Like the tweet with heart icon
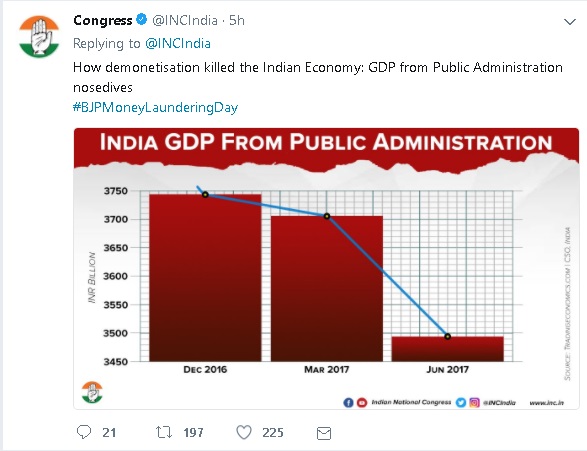This screenshot has width=587, height=451. click(244, 432)
